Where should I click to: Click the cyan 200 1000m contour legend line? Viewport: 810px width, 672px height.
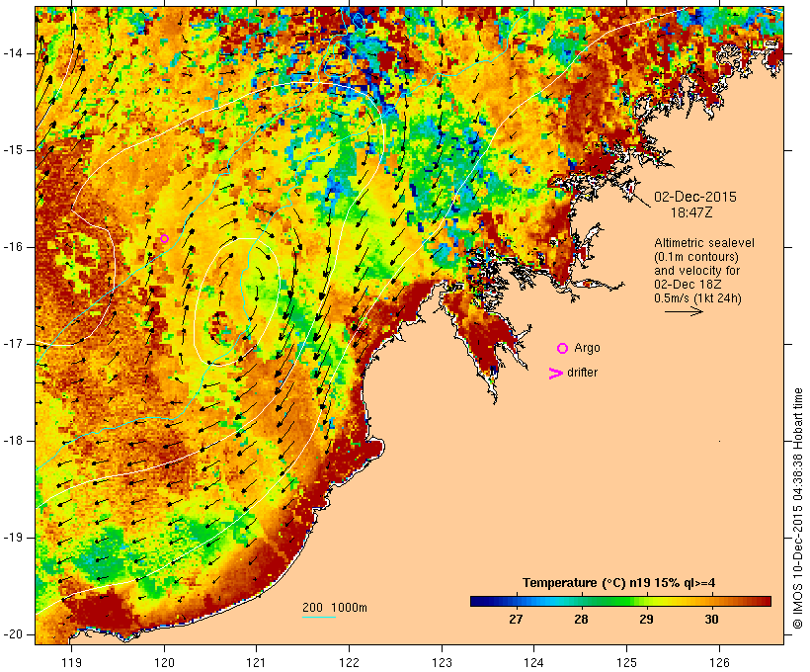coord(319,617)
